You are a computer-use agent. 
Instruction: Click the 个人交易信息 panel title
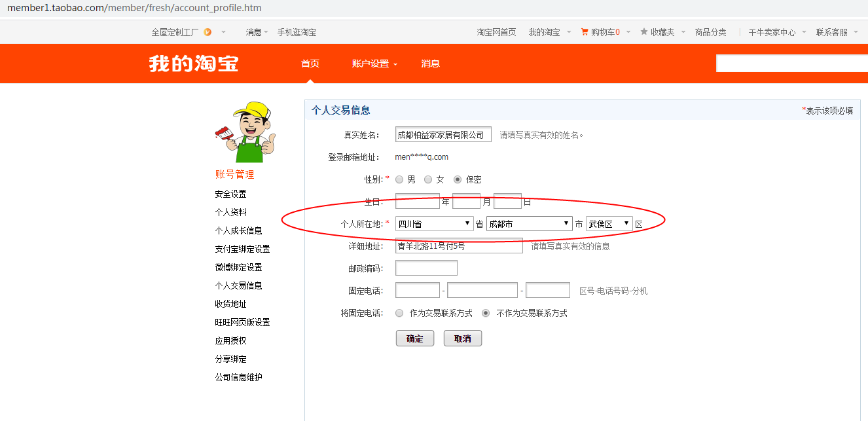click(x=340, y=110)
